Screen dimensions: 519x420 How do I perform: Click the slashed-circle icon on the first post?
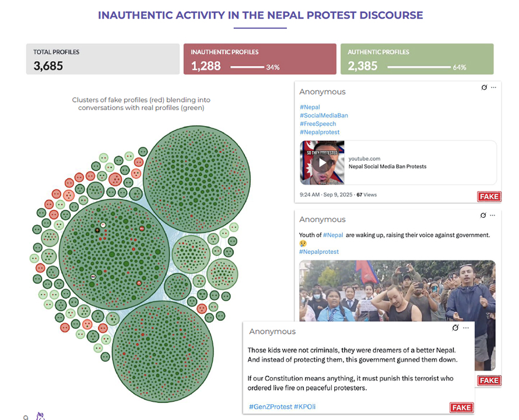[484, 87]
